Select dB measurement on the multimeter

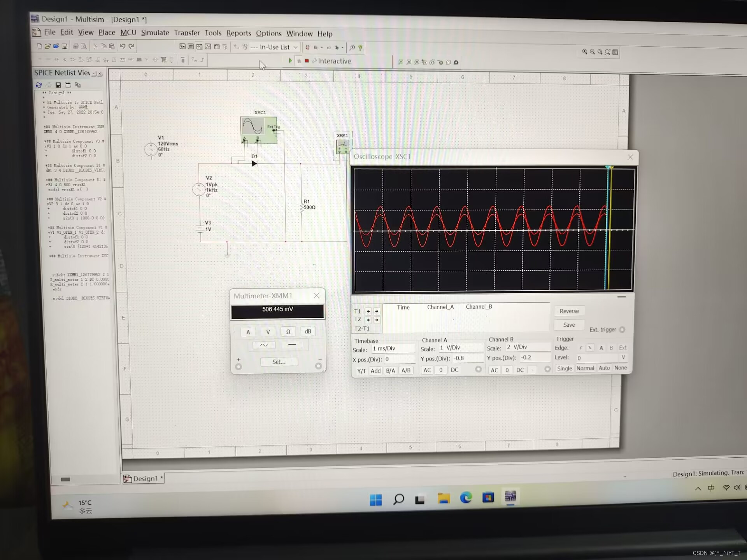tap(308, 331)
